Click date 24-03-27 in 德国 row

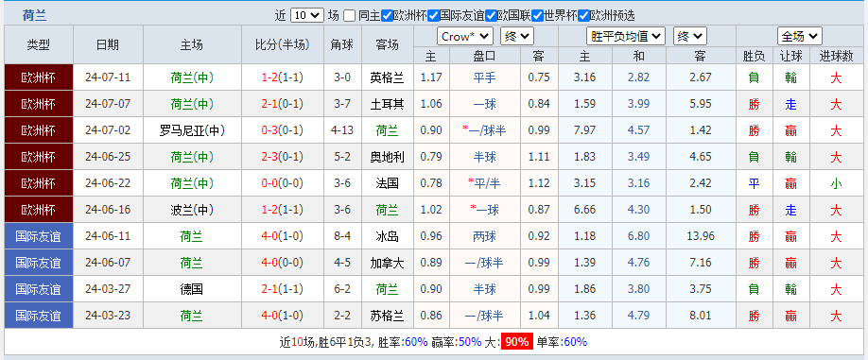[108, 289]
